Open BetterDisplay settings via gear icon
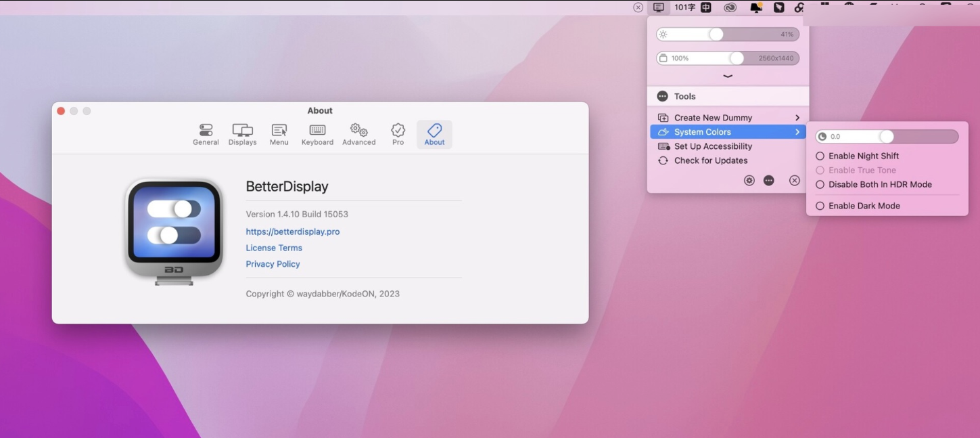Image resolution: width=980 pixels, height=438 pixels. pos(749,180)
